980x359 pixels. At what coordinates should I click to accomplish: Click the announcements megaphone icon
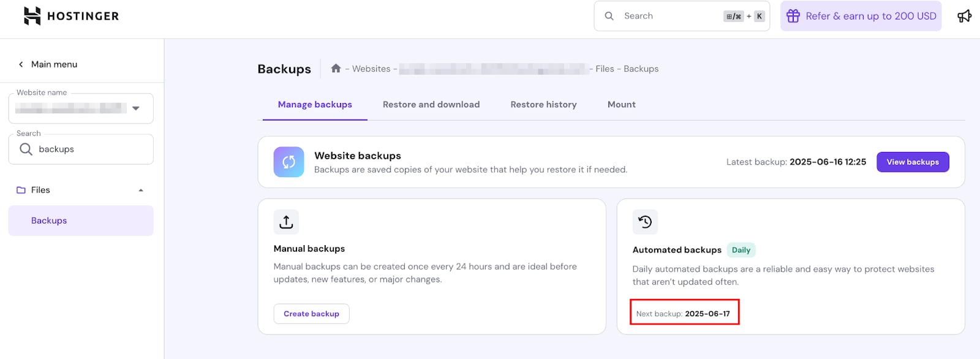pyautogui.click(x=964, y=16)
